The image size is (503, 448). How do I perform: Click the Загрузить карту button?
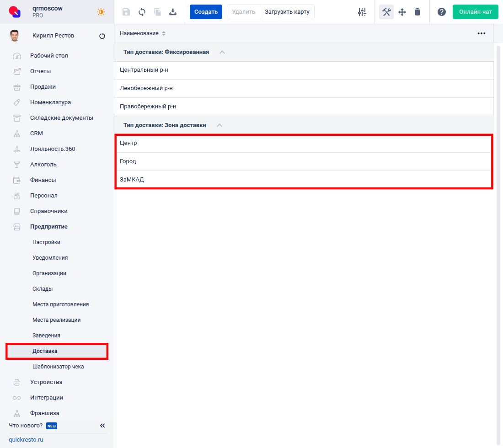click(x=287, y=12)
